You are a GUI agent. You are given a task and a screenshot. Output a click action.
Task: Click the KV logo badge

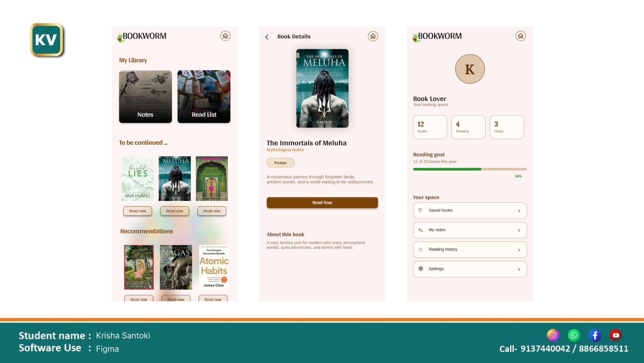tap(47, 40)
